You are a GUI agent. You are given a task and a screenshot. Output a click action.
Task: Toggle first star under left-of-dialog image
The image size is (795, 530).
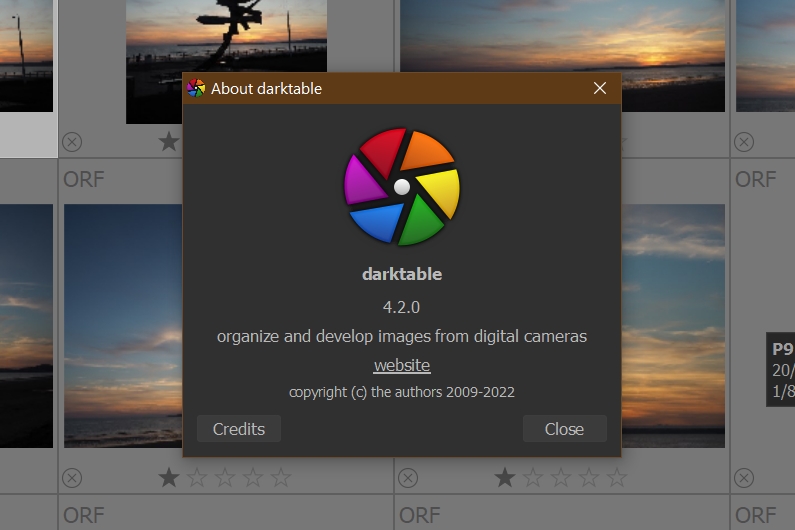pos(169,478)
